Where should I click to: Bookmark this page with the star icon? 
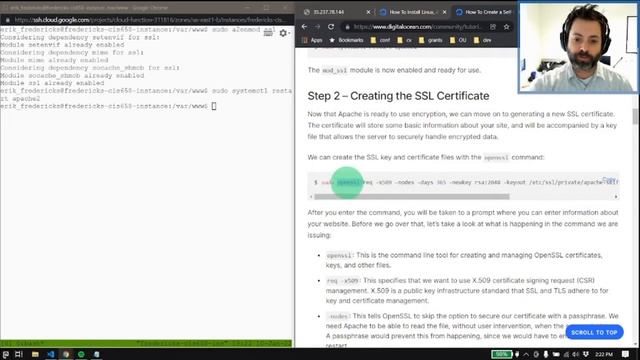507,27
